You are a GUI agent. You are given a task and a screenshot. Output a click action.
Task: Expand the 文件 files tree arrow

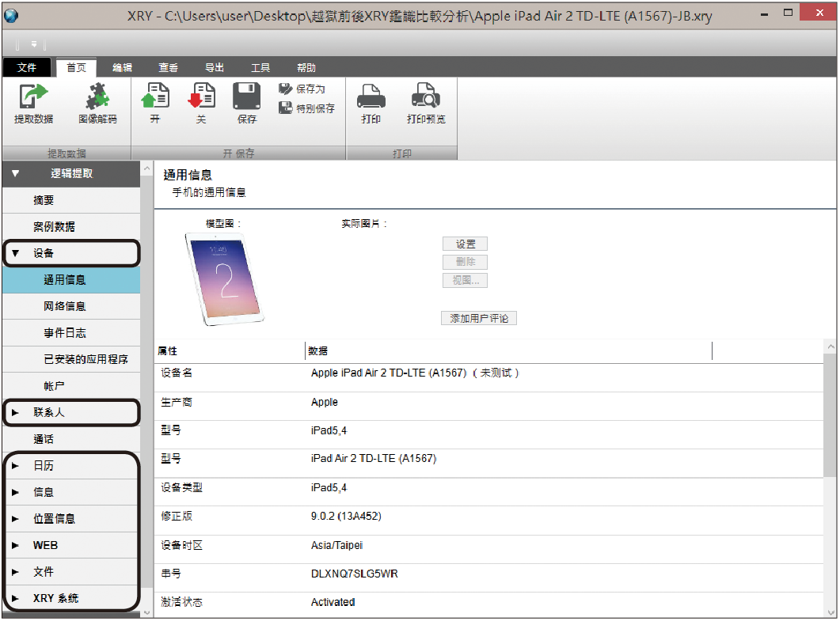(x=16, y=572)
